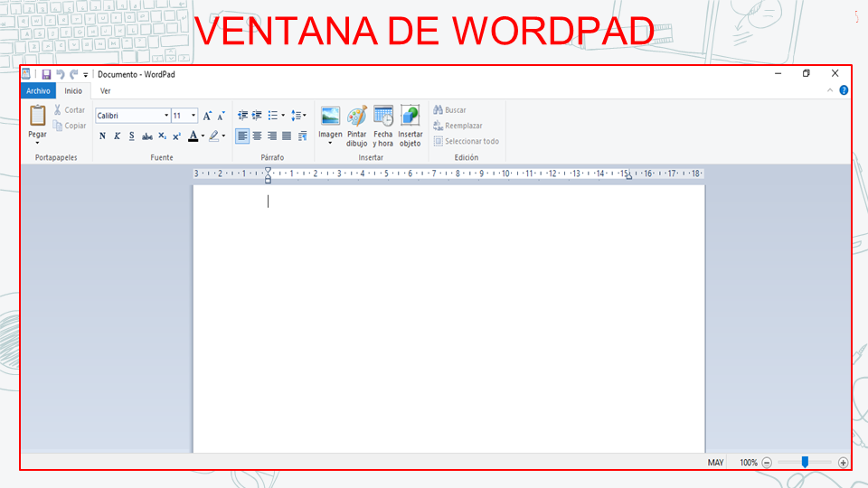
Task: Decrease paragraph indent
Action: coord(242,116)
